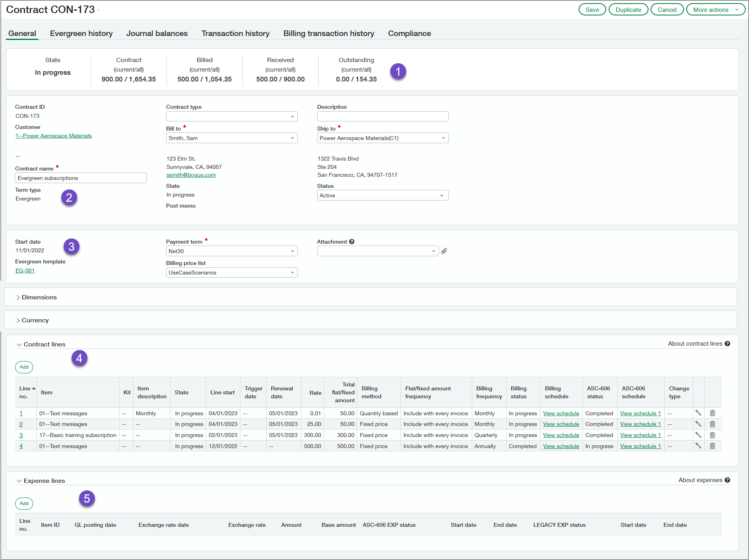Edit contract line 3 with the pencil icon

pos(699,435)
